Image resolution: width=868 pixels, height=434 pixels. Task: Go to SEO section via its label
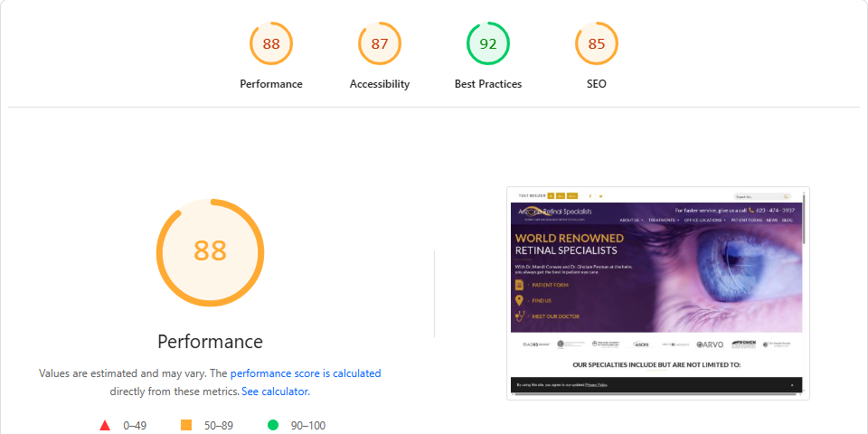(597, 84)
